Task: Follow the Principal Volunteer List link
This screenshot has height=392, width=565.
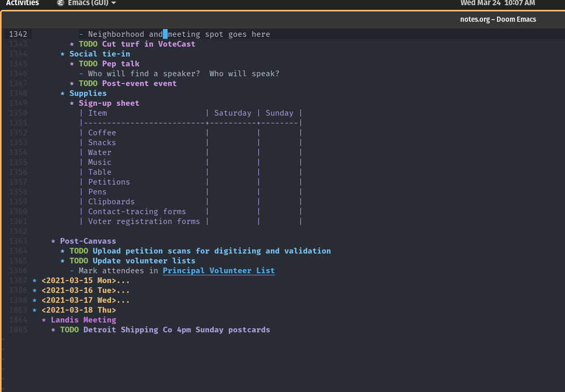Action: pyautogui.click(x=218, y=271)
